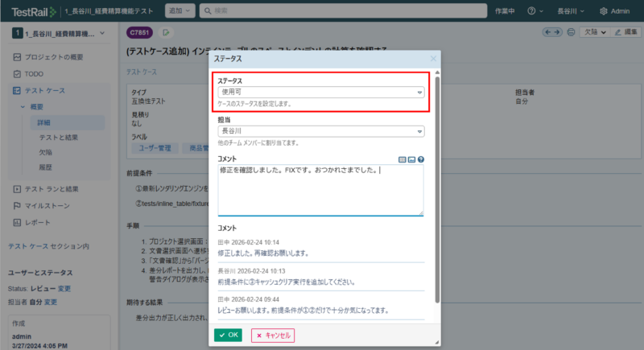Open レポート in sidebar
Screen dimensions: 644x350
[x=37, y=222]
